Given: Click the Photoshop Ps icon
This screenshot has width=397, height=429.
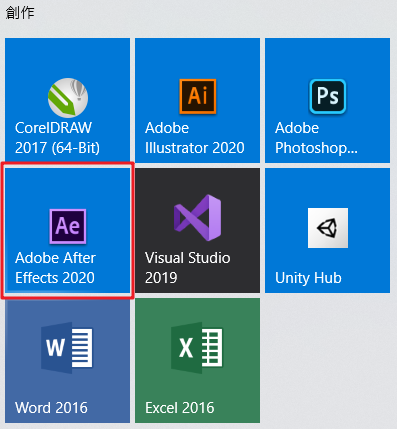Looking at the screenshot, I should click(x=328, y=96).
